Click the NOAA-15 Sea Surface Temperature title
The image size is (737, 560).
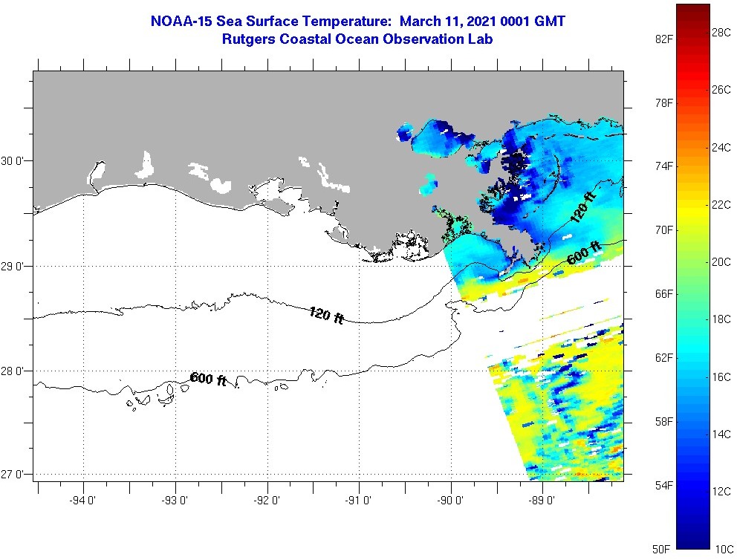coord(357,21)
